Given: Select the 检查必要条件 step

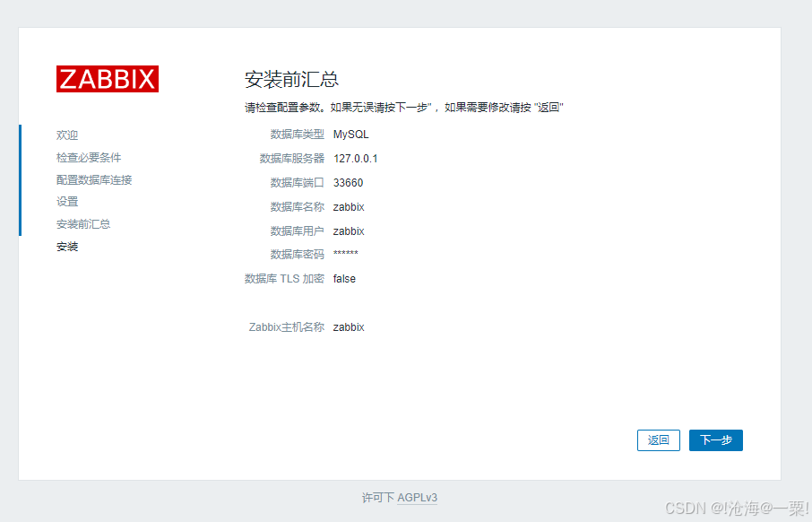Looking at the screenshot, I should (89, 157).
